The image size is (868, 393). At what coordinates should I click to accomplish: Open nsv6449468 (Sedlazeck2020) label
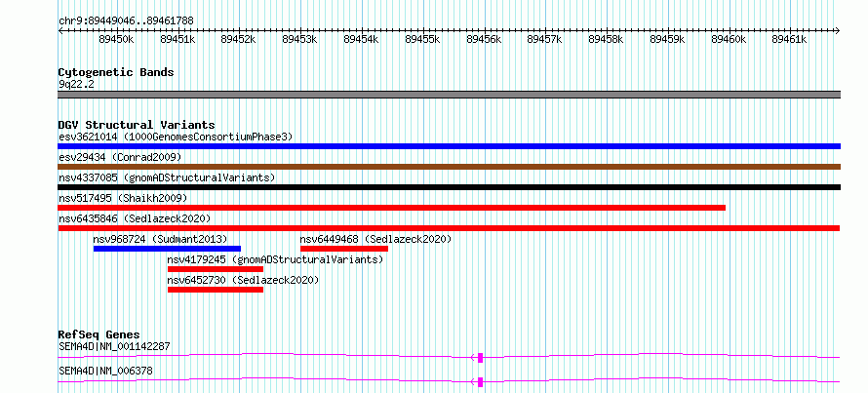[375, 239]
